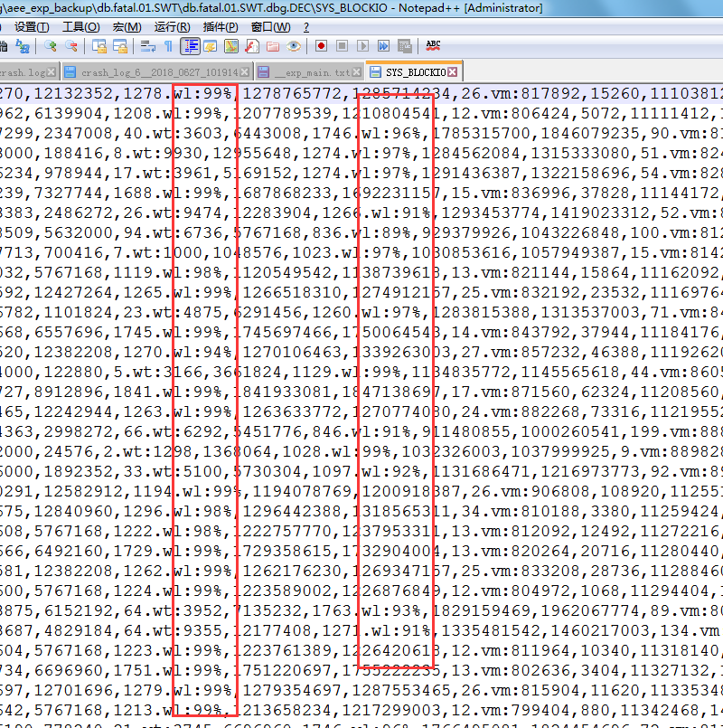Click the number 1335481542 in the editor

click(491, 631)
